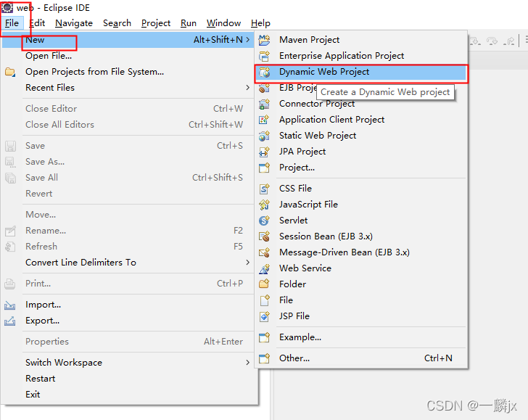Select Switch Workspace entry
This screenshot has width=528, height=420.
coord(128,363)
